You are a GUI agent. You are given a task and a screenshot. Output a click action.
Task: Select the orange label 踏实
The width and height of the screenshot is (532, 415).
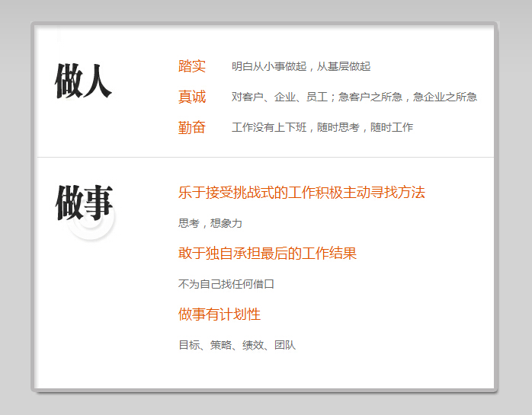(192, 66)
